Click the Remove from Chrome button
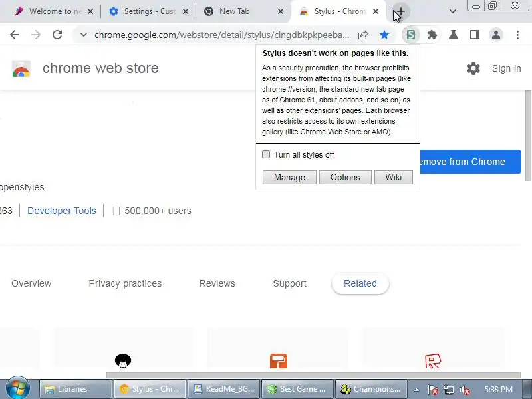The image size is (532, 399). point(471,162)
